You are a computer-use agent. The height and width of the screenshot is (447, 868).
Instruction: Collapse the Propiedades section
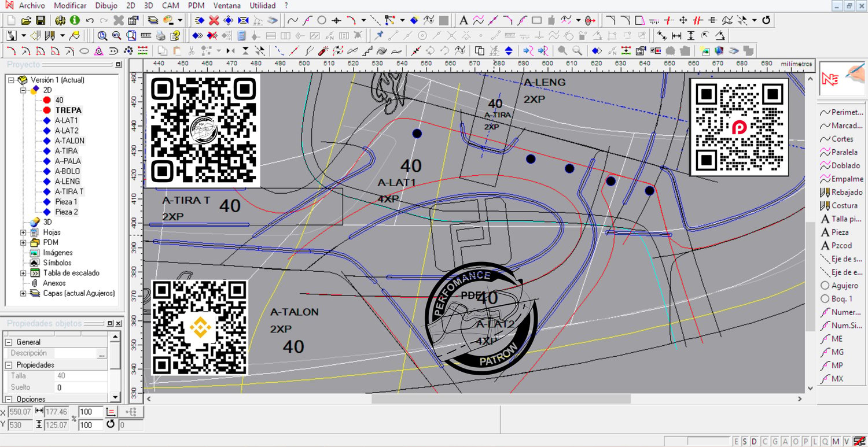coord(9,365)
